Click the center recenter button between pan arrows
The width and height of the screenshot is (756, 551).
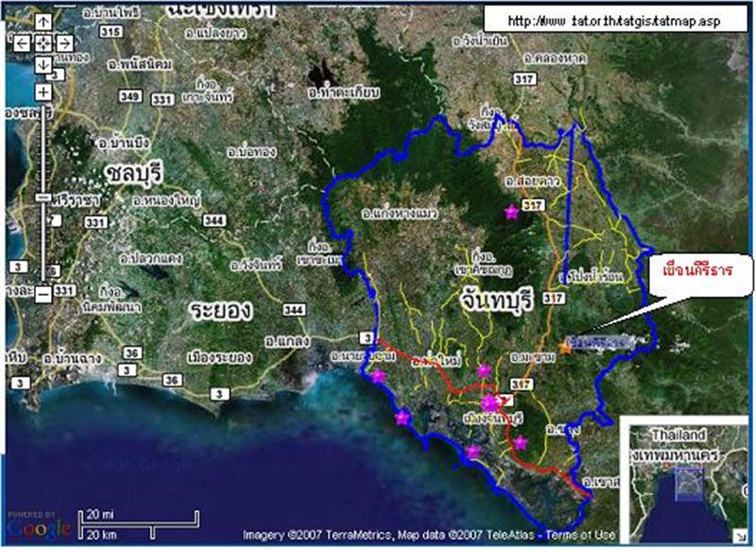43,43
